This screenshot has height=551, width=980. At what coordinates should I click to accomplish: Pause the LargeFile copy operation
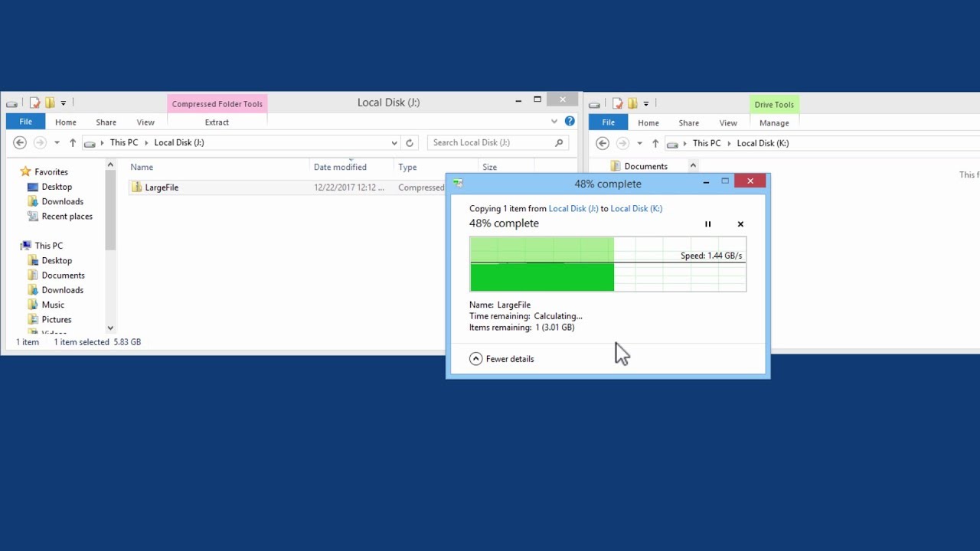click(707, 224)
